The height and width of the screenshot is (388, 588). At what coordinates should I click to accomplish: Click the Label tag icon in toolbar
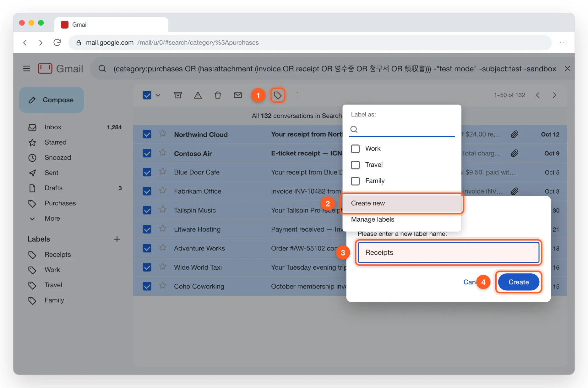click(x=278, y=95)
